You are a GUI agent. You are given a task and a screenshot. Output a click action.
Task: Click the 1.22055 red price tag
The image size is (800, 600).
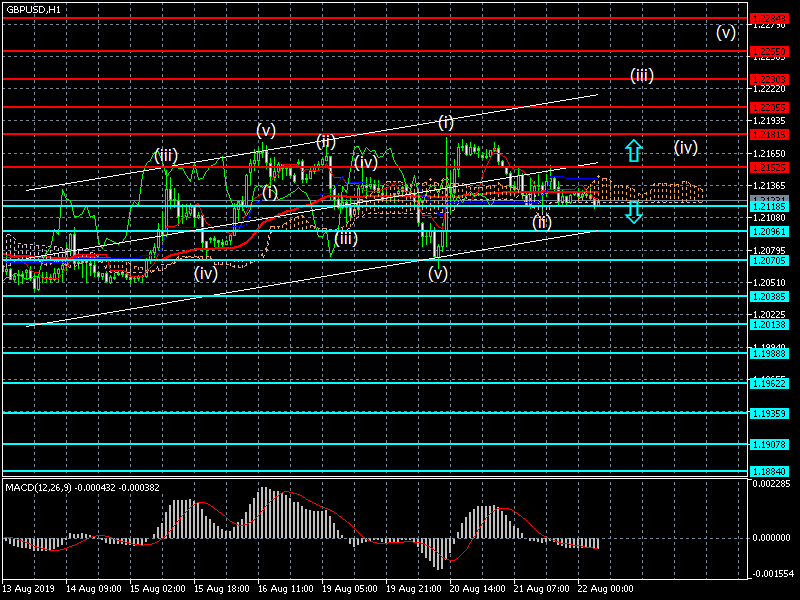[769, 107]
